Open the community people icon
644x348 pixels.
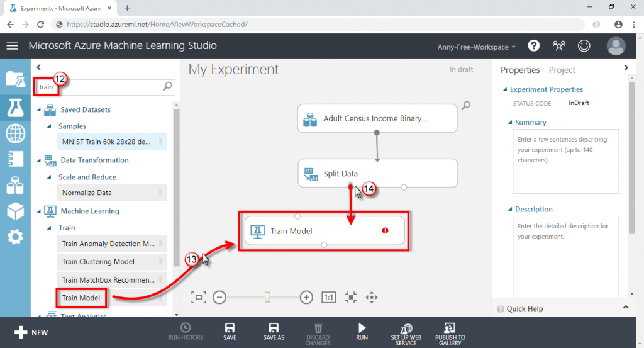pos(558,45)
